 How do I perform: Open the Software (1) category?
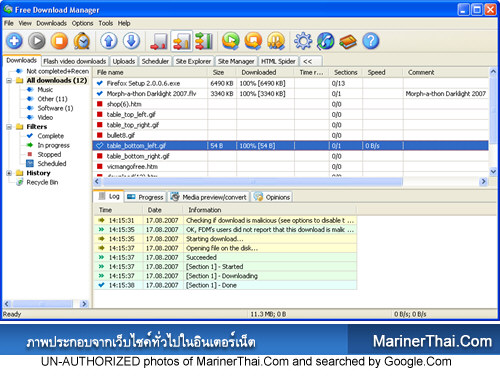(x=55, y=108)
